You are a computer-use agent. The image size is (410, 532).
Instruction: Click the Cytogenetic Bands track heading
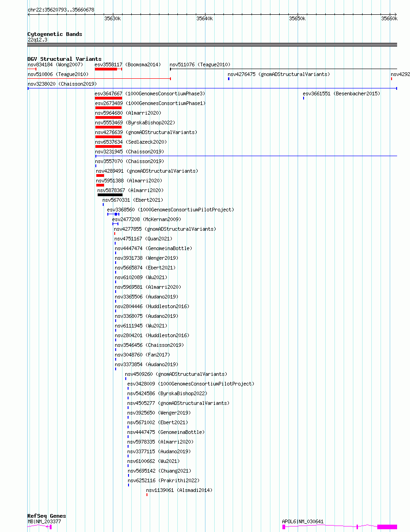pyautogui.click(x=55, y=34)
